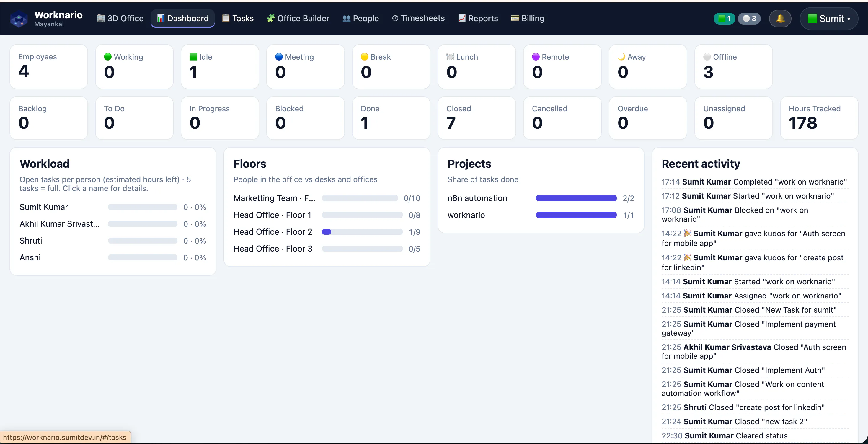Screen dimensions: 868x444
Task: Click the worknario project progress bar
Action: [x=576, y=215]
